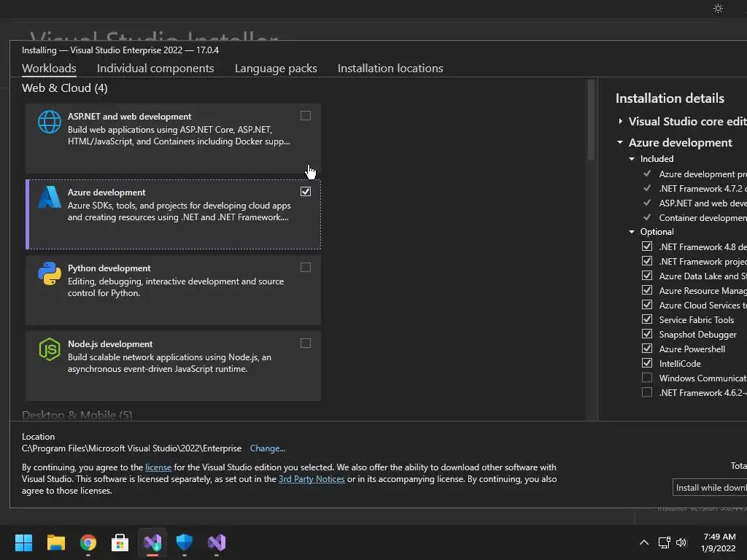Open Microsoft Store from the taskbar
The height and width of the screenshot is (560, 747).
[120, 542]
